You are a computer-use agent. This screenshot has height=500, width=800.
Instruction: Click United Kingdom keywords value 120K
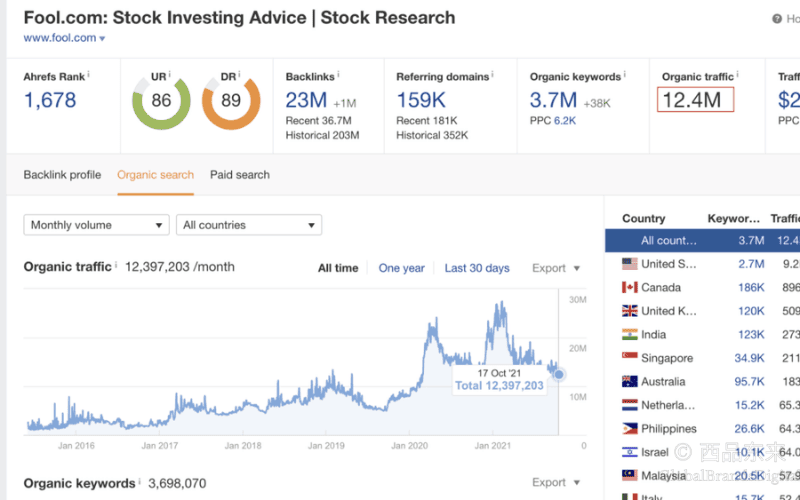click(751, 311)
